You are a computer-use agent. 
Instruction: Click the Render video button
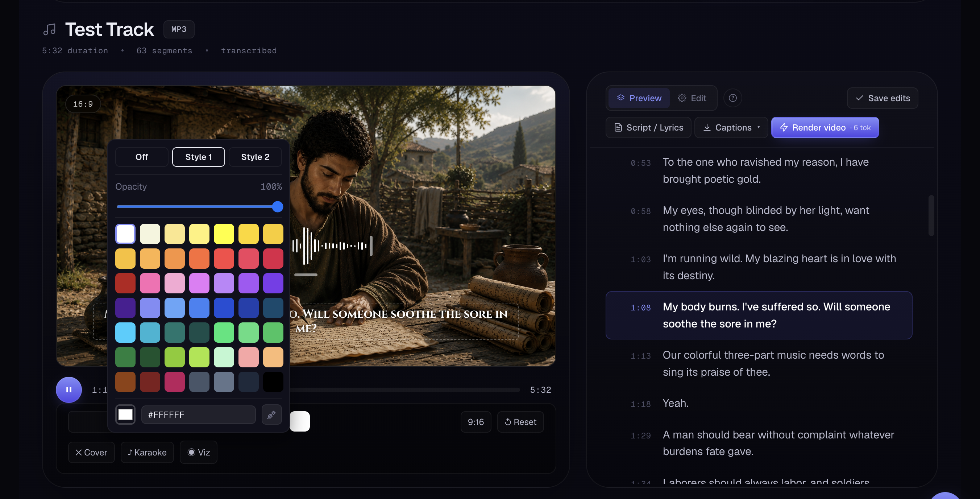825,128
